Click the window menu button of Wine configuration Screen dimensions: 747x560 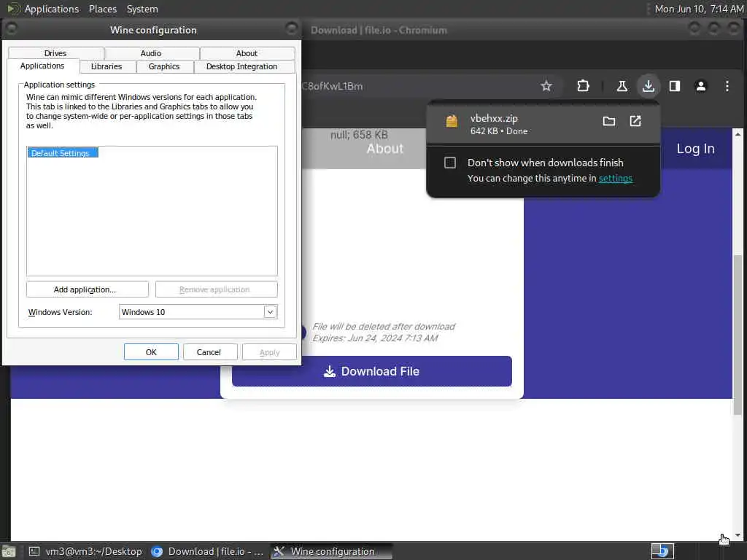click(x=12, y=29)
